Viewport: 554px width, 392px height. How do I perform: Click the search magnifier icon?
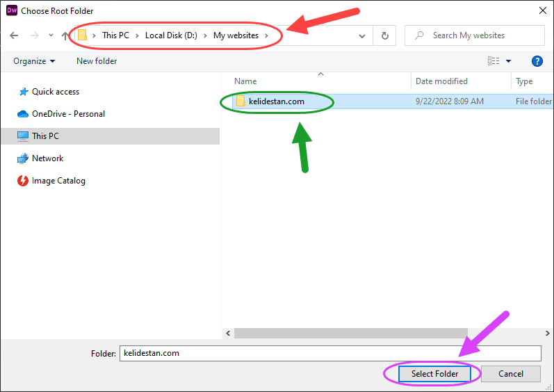419,35
